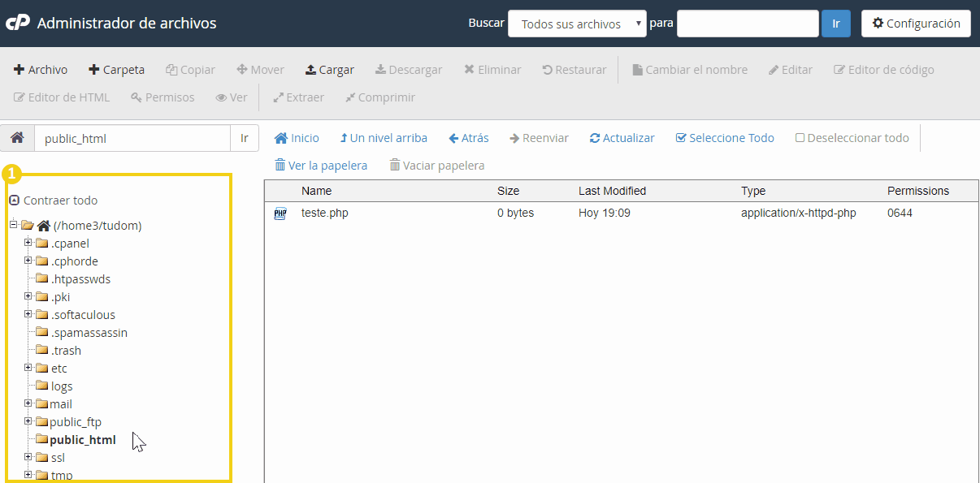
Task: Open Ver la papelera
Action: [321, 166]
